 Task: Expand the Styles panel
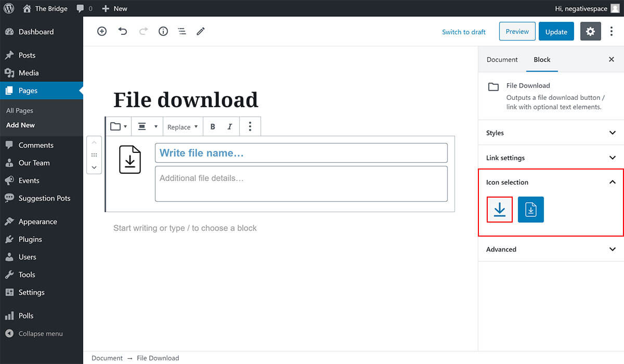(551, 133)
